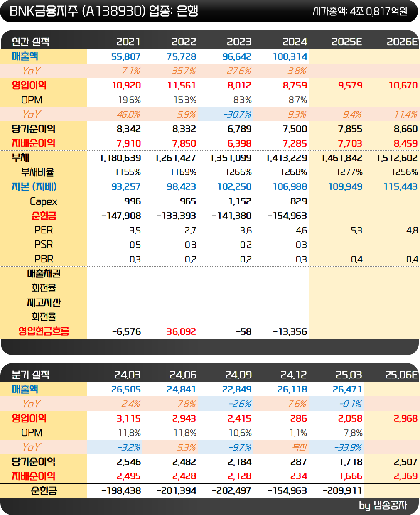Screen dimensions: 420x515
Task: Select the annual revenue value 96,642
Action: 237,56
